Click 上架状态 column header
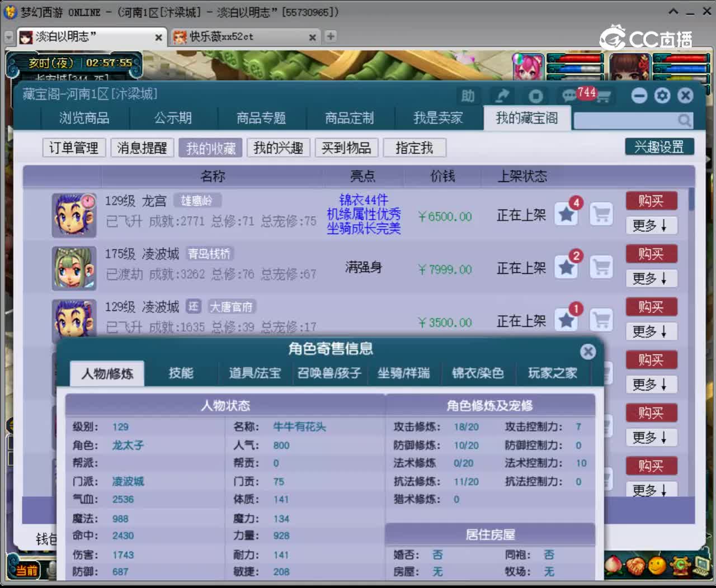716x588 pixels. [x=522, y=177]
